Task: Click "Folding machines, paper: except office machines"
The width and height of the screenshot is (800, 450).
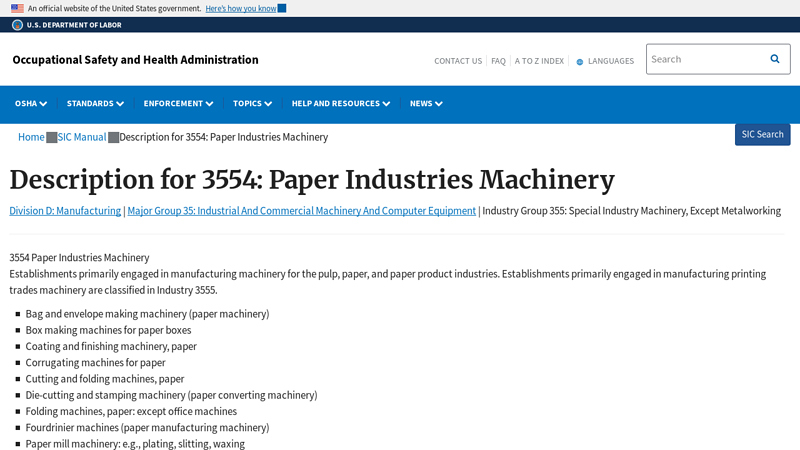Action: coord(131,411)
